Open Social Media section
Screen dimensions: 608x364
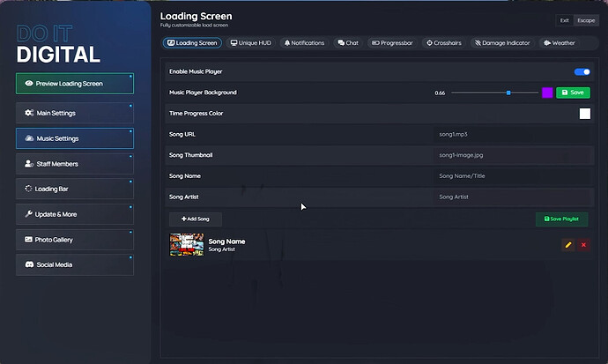click(75, 264)
